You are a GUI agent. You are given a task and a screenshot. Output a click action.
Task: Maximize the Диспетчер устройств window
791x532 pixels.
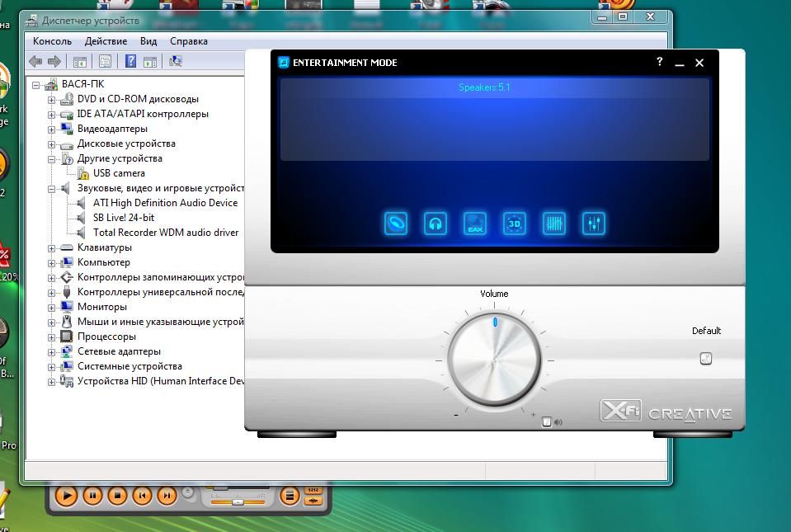pyautogui.click(x=623, y=16)
